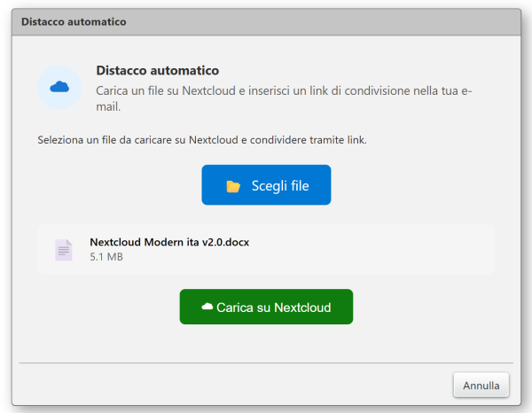Screen dimensions: 532x413
Task: Click the bold Distacco automatico heading
Action: (157, 70)
